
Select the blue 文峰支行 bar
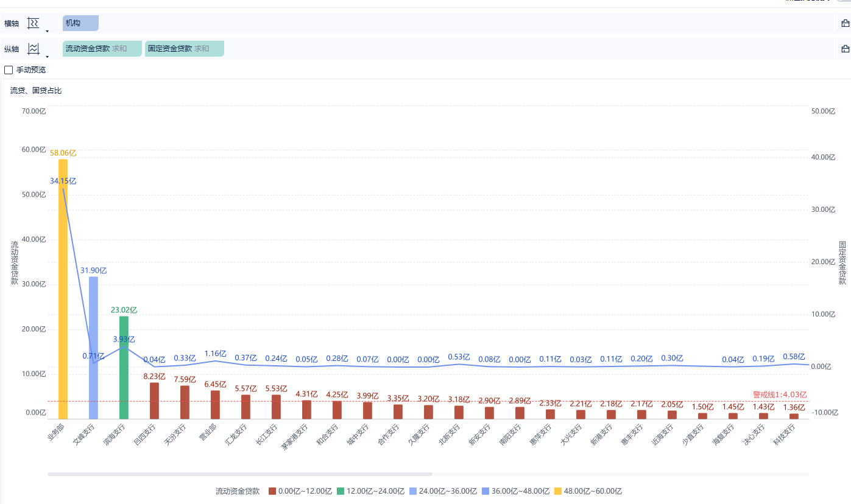point(93,348)
